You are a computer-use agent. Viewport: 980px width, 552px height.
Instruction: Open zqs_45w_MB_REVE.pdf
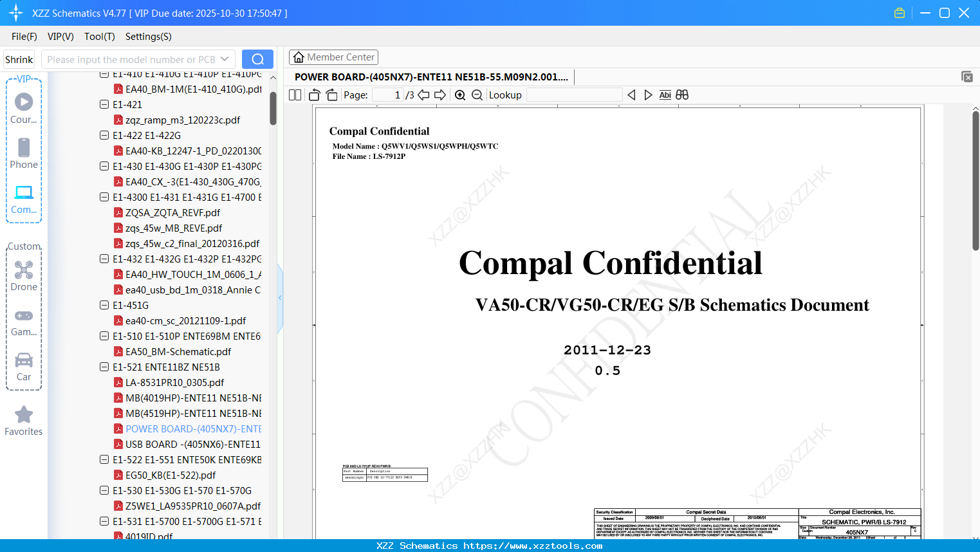174,228
